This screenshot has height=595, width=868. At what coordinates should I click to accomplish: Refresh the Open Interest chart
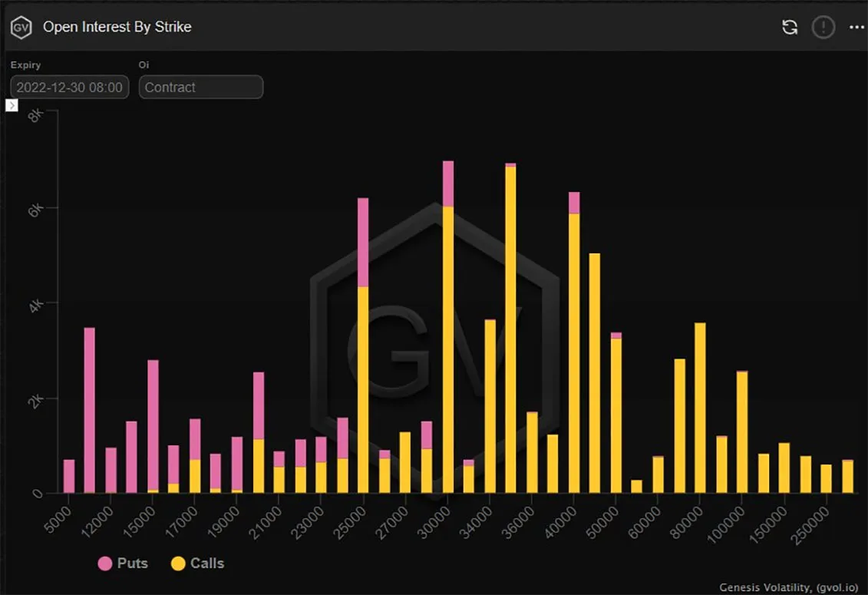790,27
